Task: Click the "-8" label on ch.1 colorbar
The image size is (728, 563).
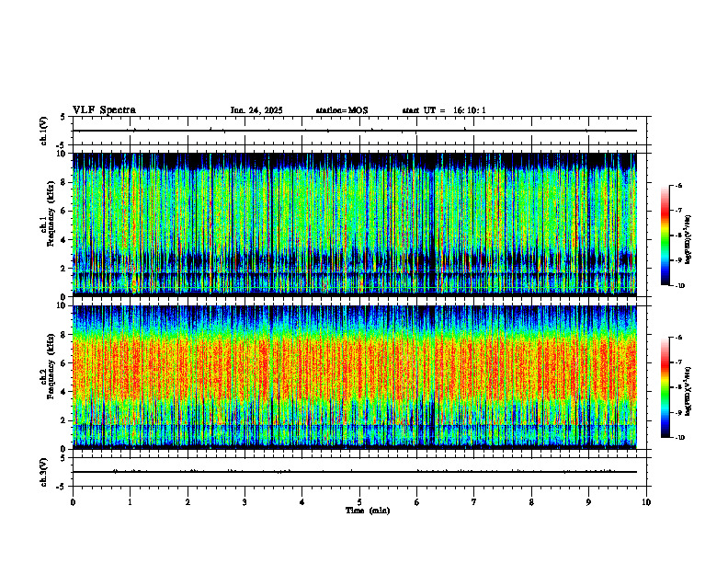Action: (x=678, y=236)
